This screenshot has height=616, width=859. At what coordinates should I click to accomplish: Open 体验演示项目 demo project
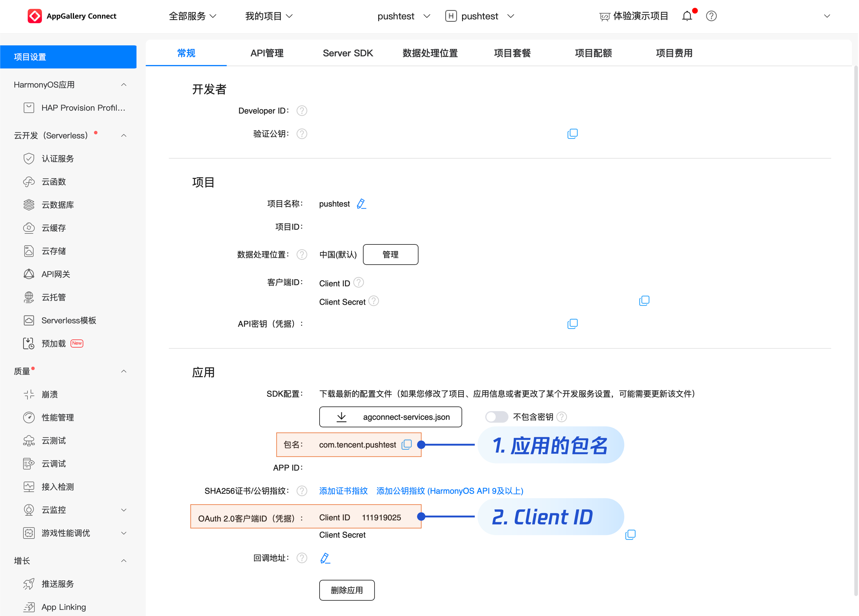634,16
